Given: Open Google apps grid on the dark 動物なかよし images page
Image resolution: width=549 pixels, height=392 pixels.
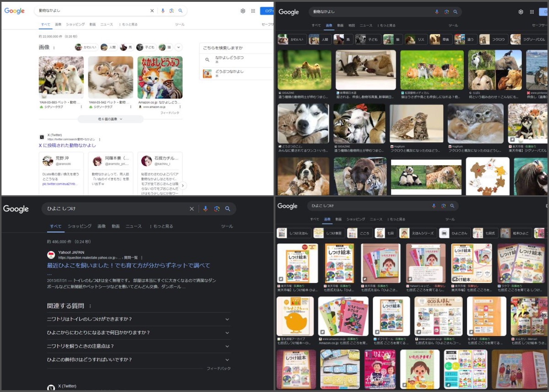Looking at the screenshot, I should [532, 12].
